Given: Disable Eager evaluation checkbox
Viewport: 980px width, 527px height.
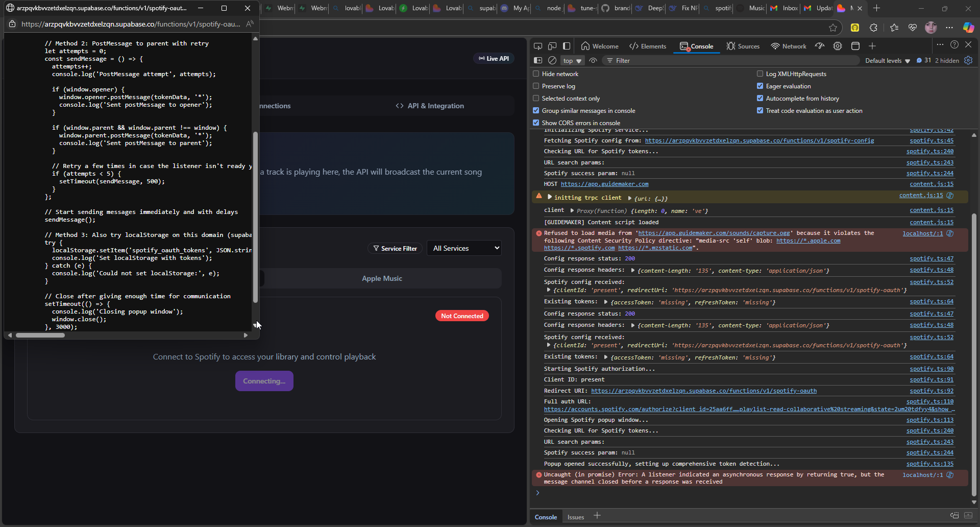Looking at the screenshot, I should coord(760,86).
